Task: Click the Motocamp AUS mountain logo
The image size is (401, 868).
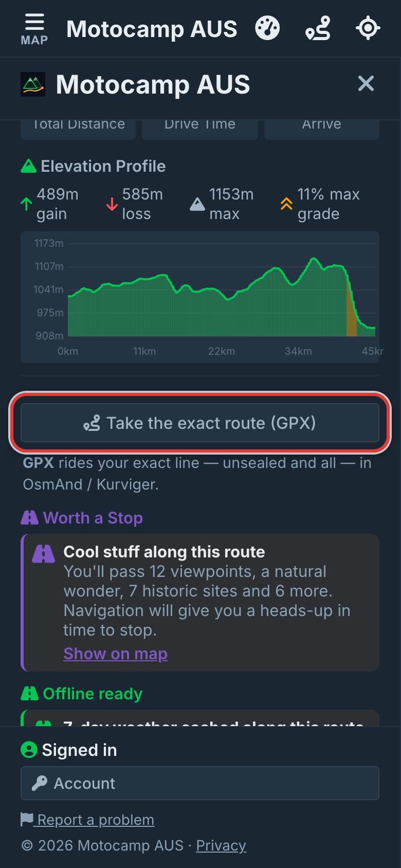Action: (x=33, y=84)
